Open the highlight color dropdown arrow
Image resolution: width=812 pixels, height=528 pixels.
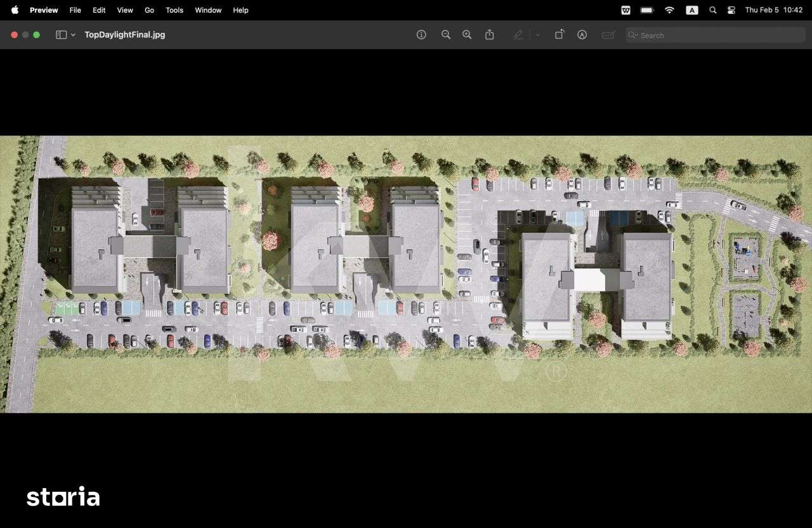(x=537, y=35)
